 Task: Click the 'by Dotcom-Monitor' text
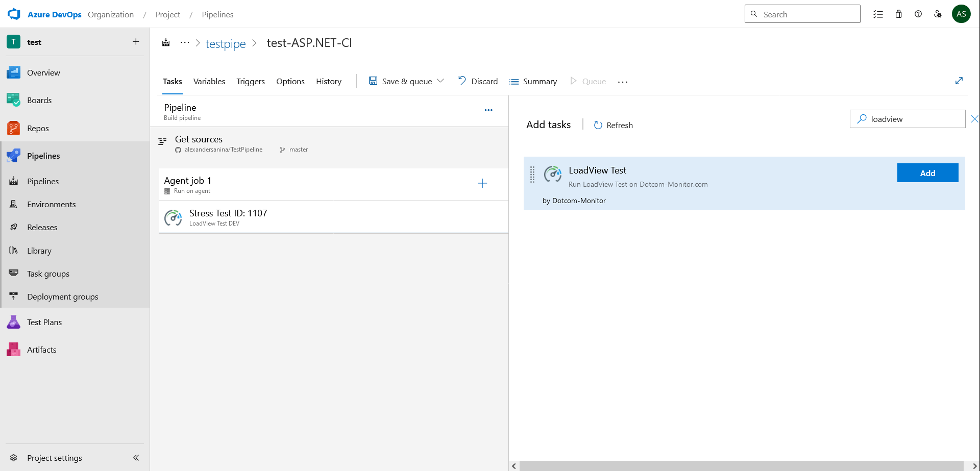click(574, 201)
